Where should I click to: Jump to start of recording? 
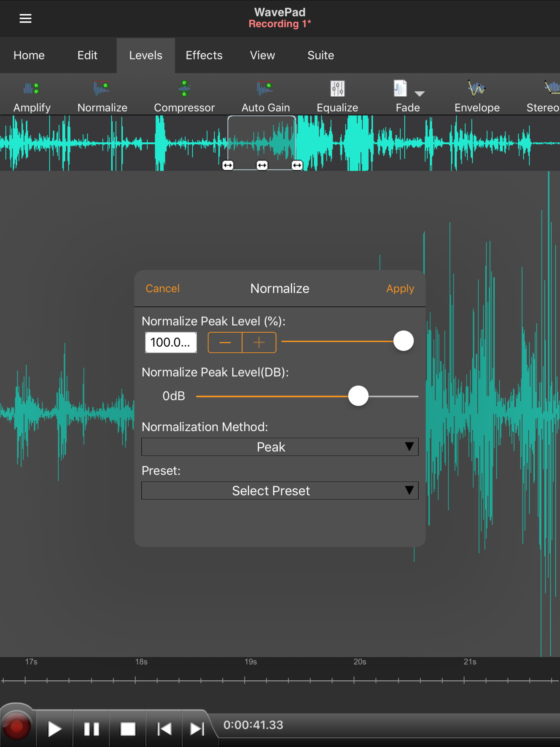tap(165, 730)
